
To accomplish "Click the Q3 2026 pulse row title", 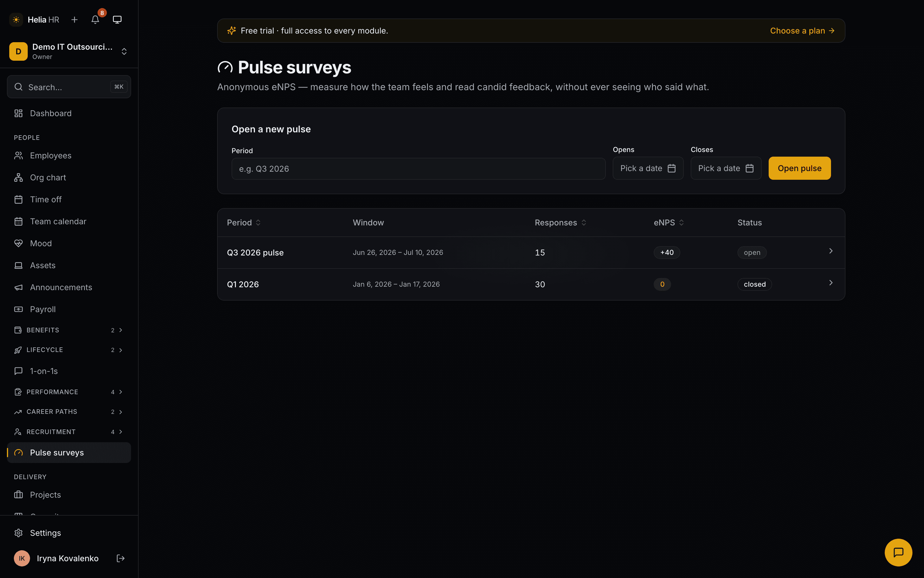I will (x=255, y=252).
